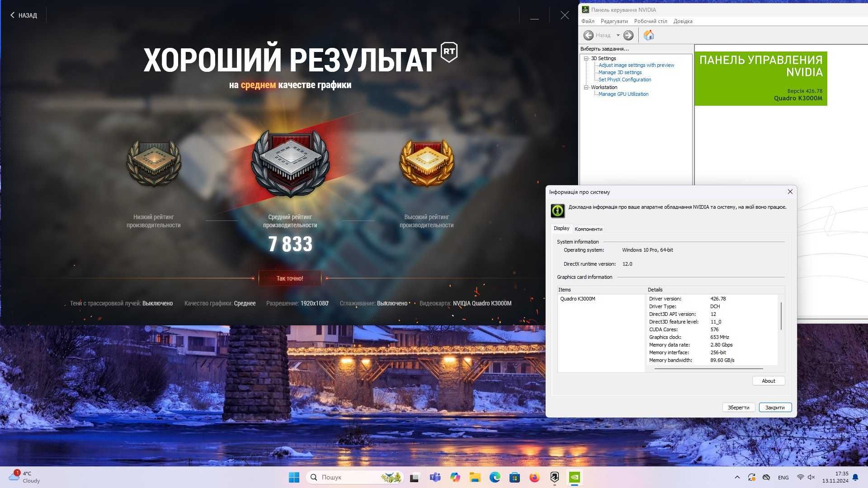Switch the ENG input language
Viewport: 868px width, 488px height.
click(783, 478)
